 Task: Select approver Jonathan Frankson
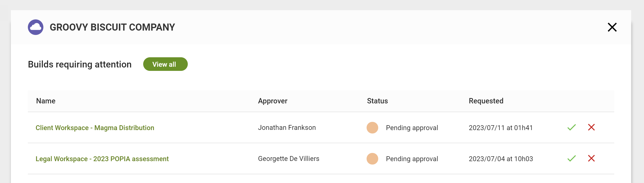pyautogui.click(x=287, y=128)
